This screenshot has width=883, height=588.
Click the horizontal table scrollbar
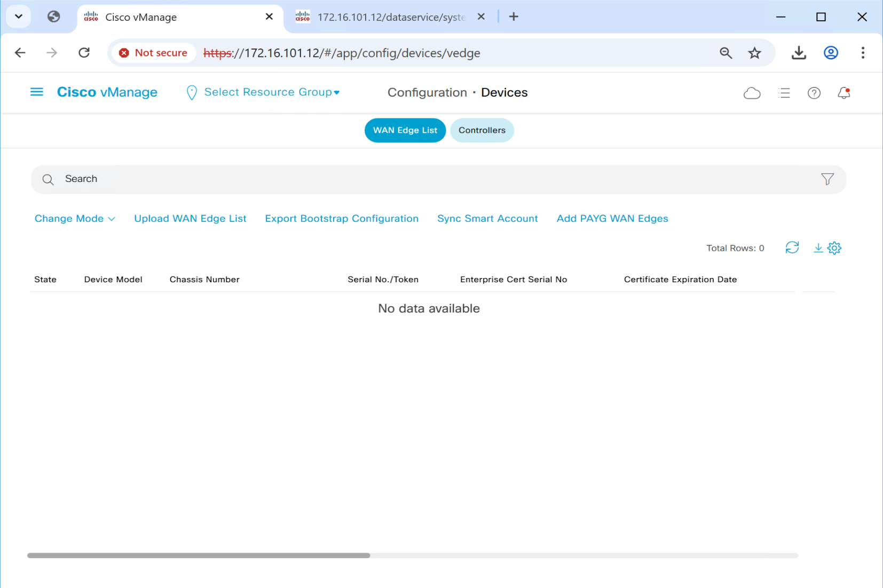coord(199,555)
